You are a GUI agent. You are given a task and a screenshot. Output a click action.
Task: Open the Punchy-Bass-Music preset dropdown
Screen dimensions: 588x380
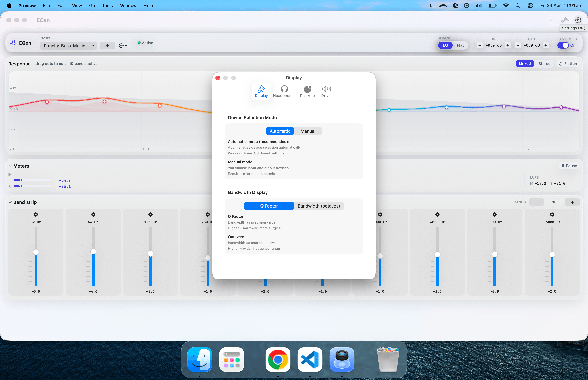coord(68,46)
